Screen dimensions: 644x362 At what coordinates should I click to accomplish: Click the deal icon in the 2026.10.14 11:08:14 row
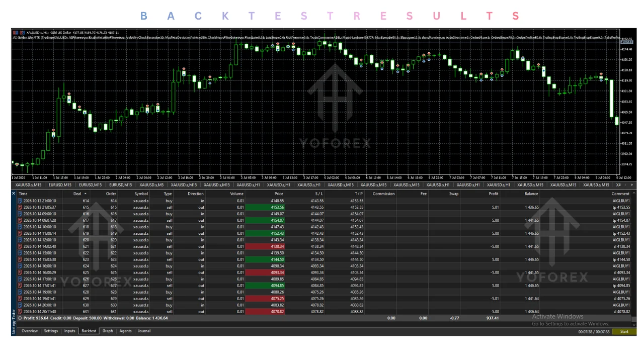tap(20, 233)
